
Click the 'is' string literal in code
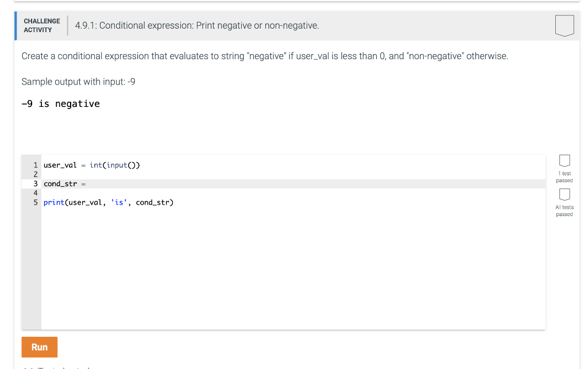coord(119,203)
